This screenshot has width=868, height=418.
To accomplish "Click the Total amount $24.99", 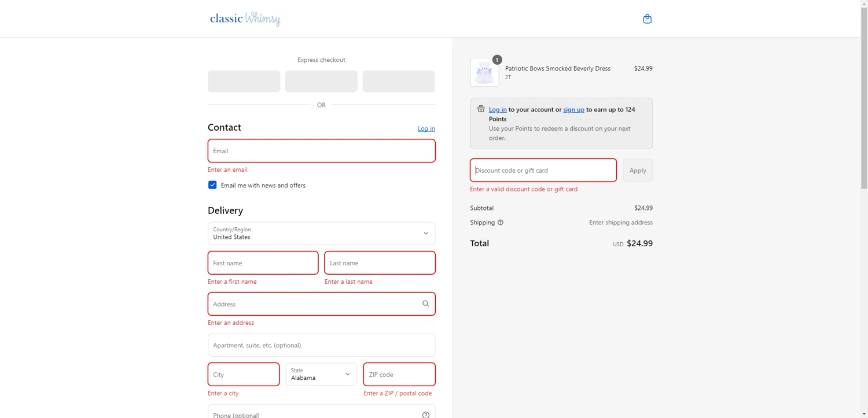I will [639, 243].
